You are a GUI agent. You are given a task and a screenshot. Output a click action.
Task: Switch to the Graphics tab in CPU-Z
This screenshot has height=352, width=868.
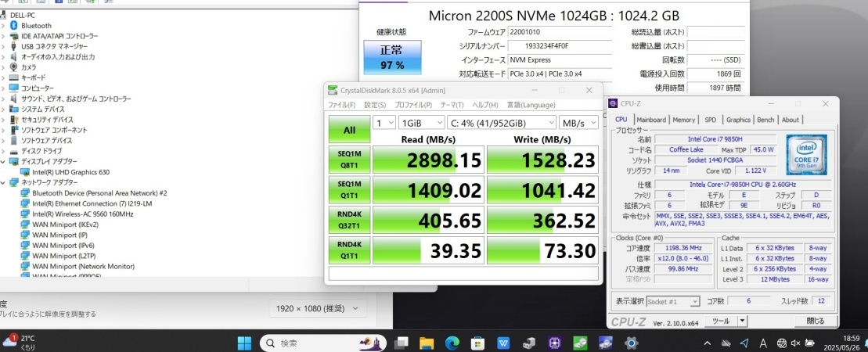click(x=738, y=120)
